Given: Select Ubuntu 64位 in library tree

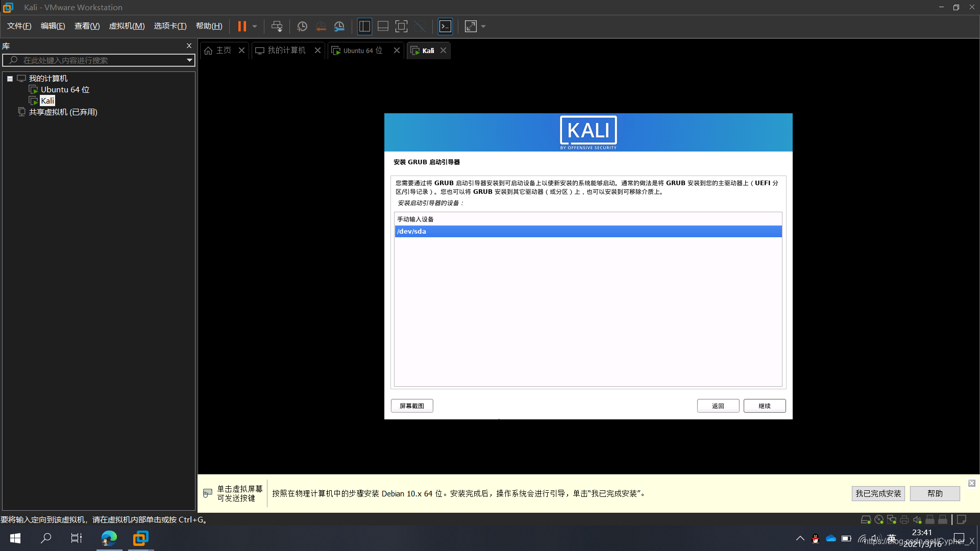Looking at the screenshot, I should 65,89.
